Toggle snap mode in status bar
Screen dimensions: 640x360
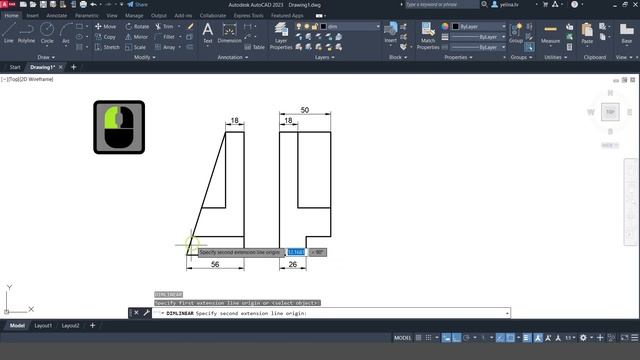click(x=428, y=338)
